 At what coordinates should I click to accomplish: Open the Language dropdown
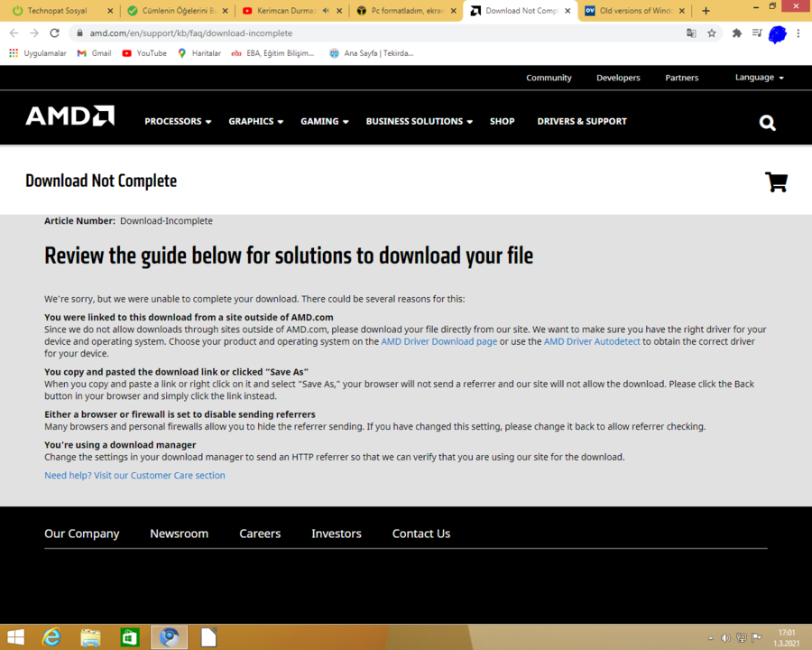pos(759,78)
